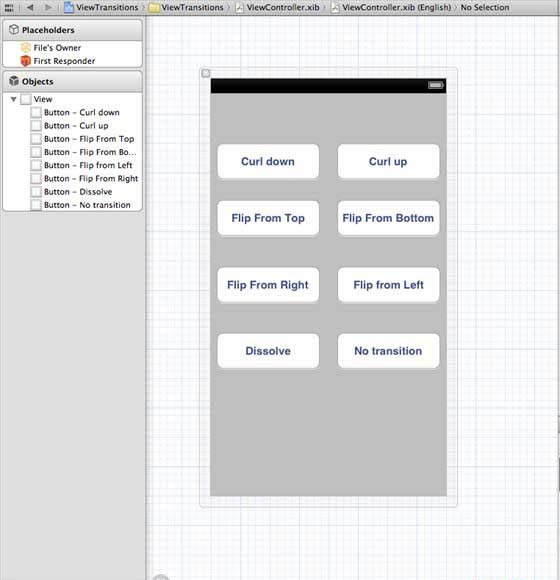Click icon beside Button - Dissolve

[36, 192]
